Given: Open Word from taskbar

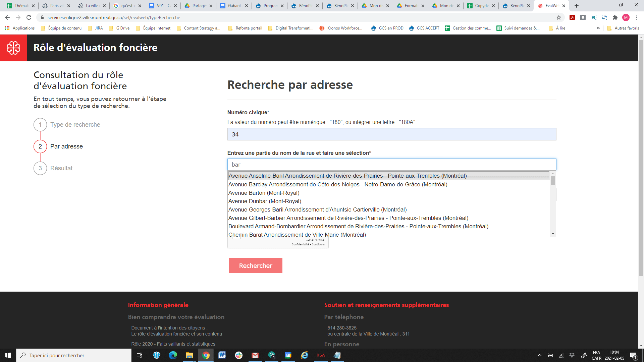Looking at the screenshot, I should click(x=222, y=355).
